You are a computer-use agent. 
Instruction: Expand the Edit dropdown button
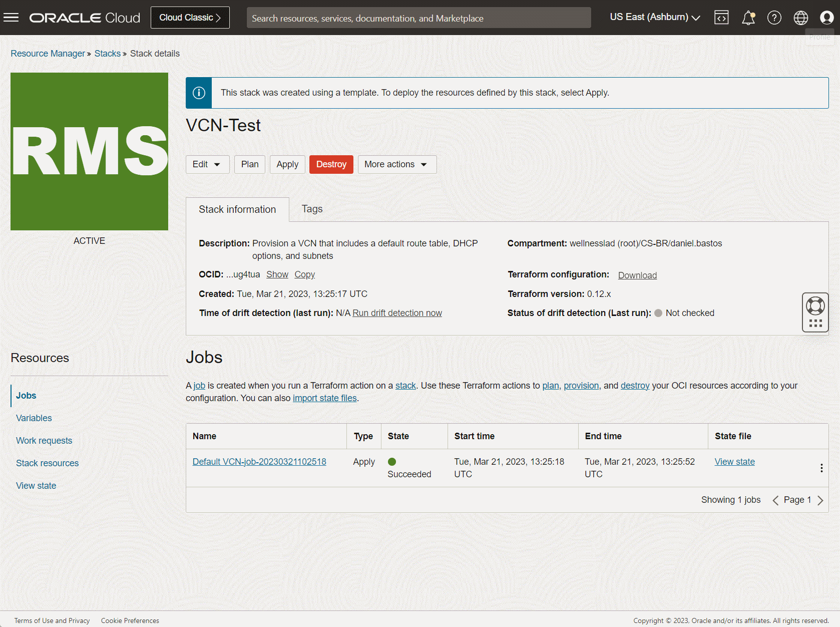pos(207,164)
